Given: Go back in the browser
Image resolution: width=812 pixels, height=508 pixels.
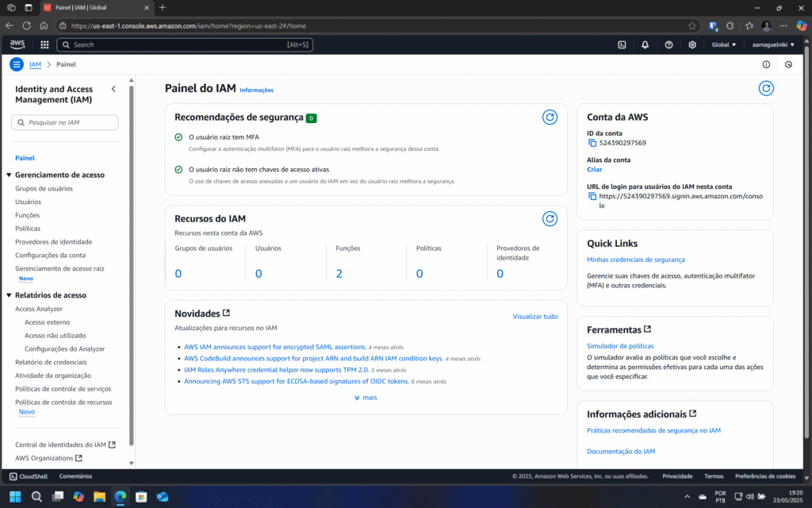Looking at the screenshot, I should point(10,25).
